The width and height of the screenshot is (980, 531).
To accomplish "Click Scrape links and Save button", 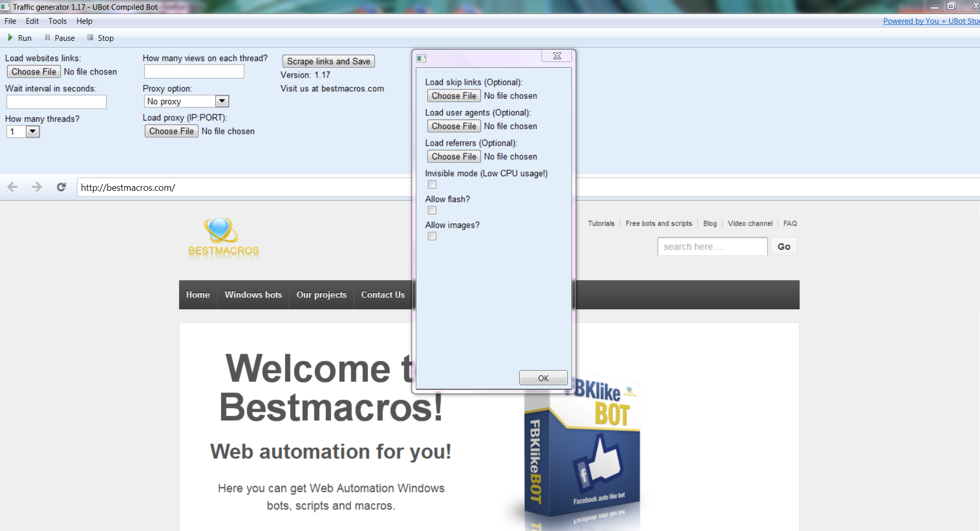I will (328, 61).
